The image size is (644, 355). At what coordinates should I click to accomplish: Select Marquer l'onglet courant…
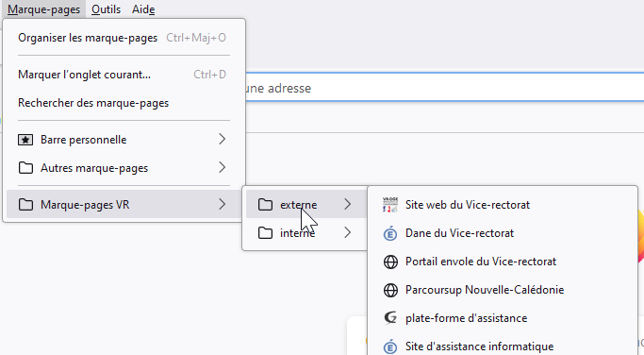pos(124,75)
